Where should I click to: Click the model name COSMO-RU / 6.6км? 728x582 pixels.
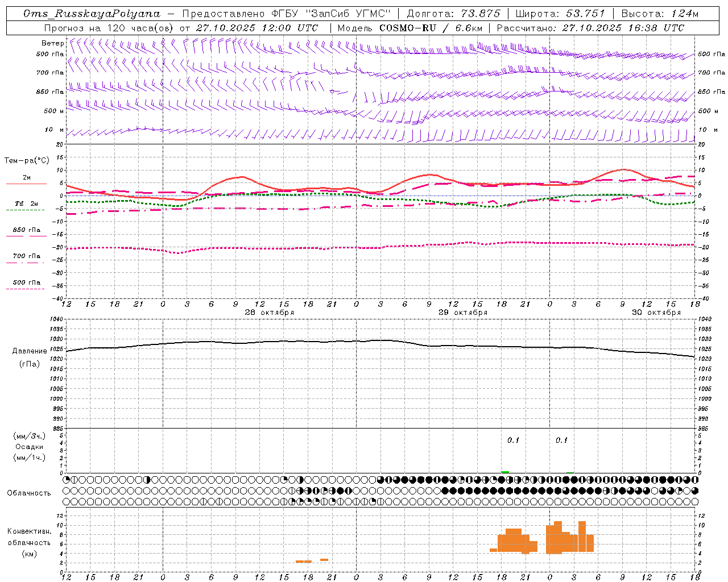431,28
